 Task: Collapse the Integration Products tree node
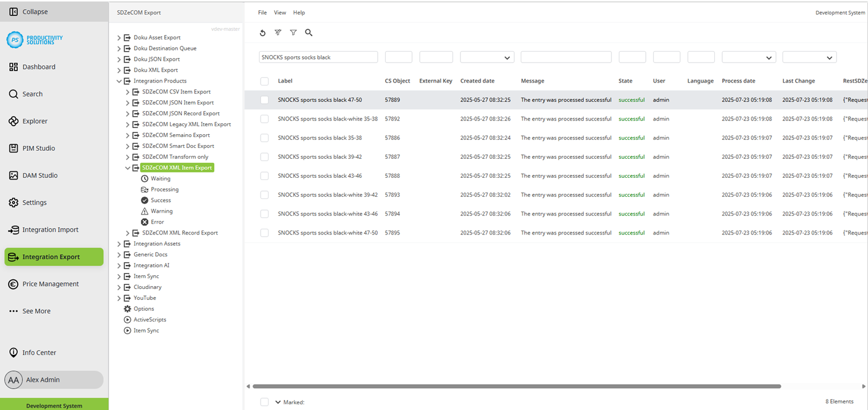click(119, 81)
